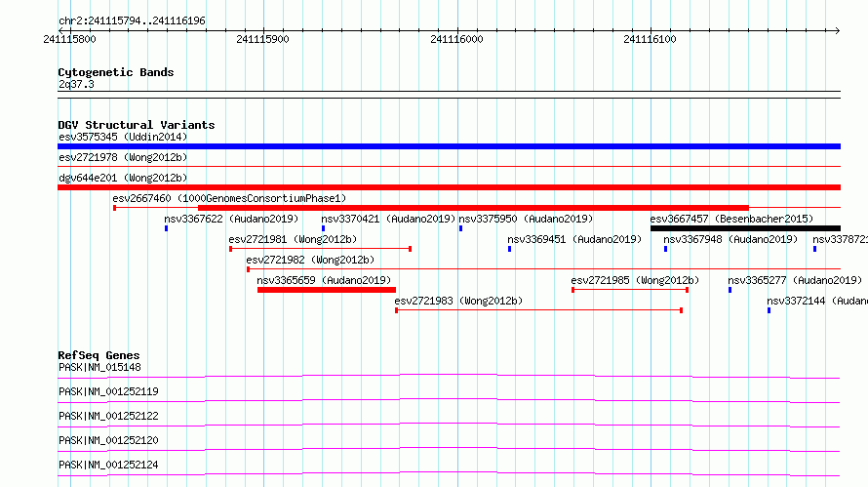868x487 pixels.
Task: Select esv2667460 (1000GenomesConsortiumPhase1) variant label
Action: tap(229, 198)
